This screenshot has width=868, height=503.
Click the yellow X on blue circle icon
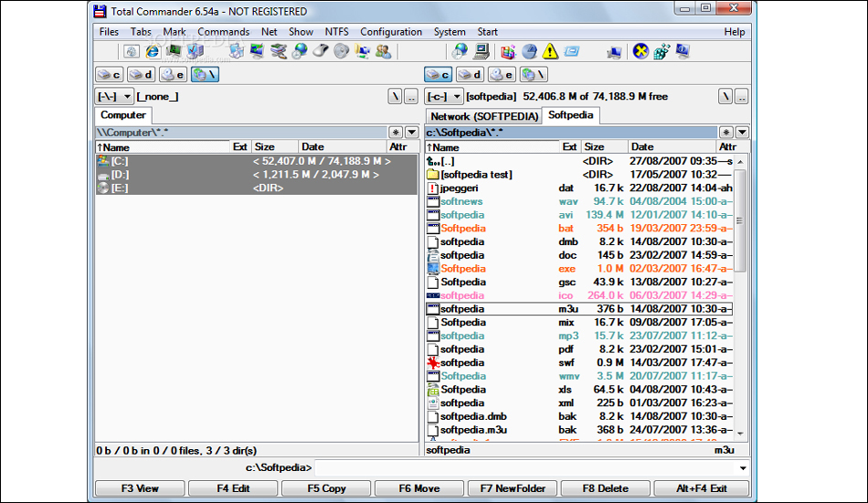640,51
